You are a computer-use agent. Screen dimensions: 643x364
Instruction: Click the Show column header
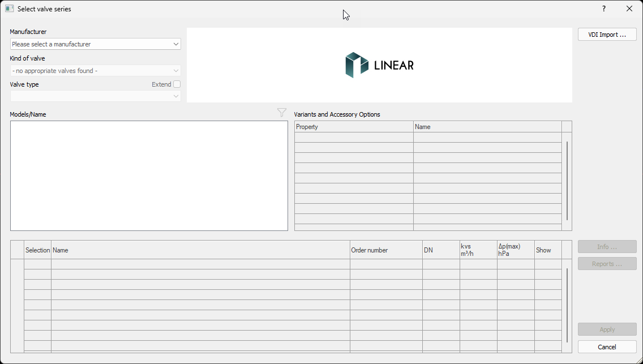coord(548,250)
